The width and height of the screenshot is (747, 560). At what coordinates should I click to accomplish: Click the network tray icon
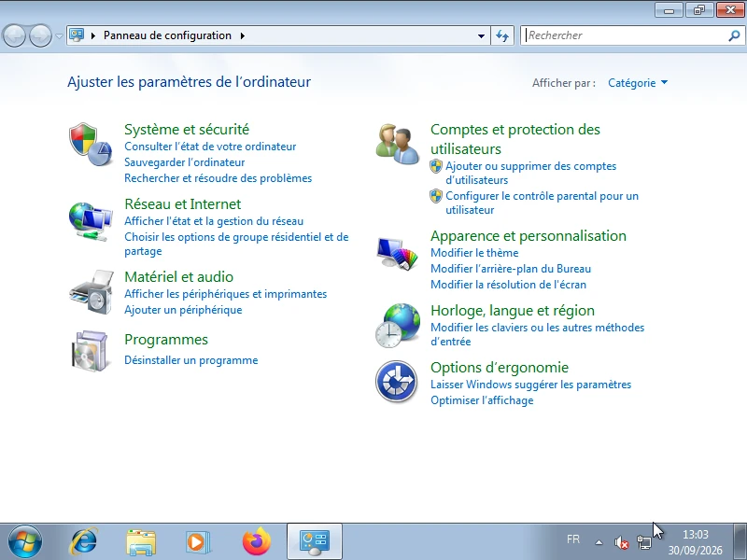click(644, 542)
